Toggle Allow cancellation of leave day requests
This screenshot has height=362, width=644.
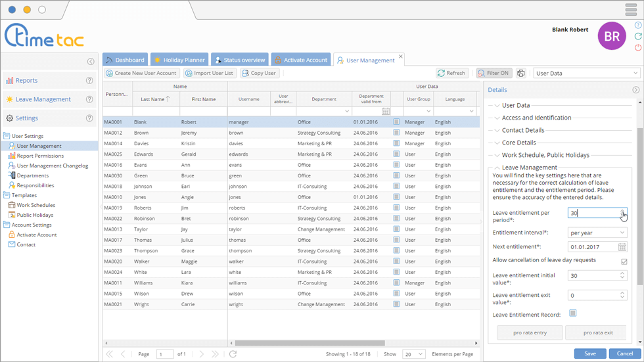point(624,261)
